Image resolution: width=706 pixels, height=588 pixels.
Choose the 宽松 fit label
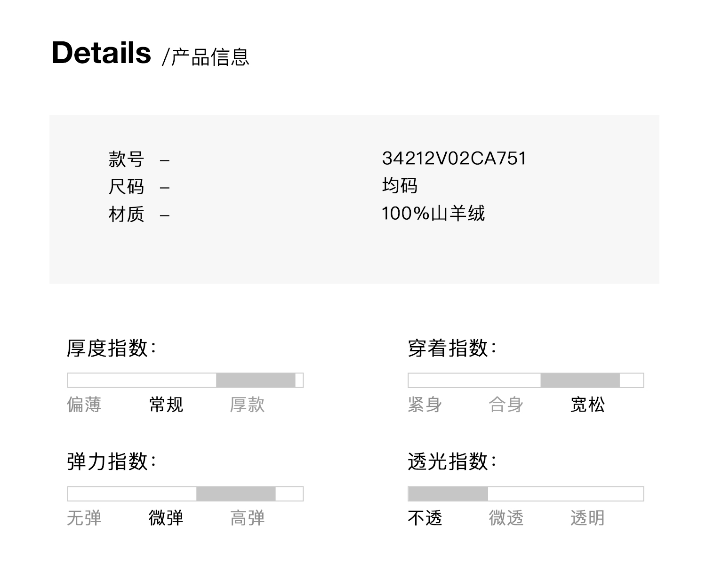pyautogui.click(x=587, y=405)
